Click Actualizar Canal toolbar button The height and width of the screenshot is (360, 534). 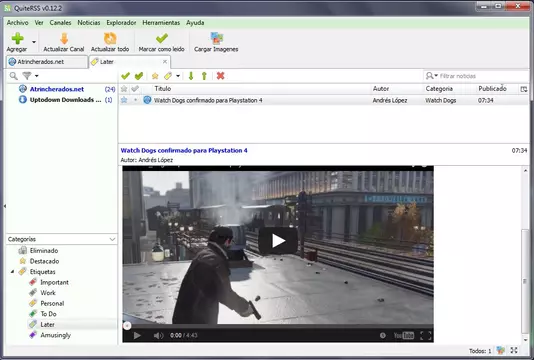click(x=64, y=43)
